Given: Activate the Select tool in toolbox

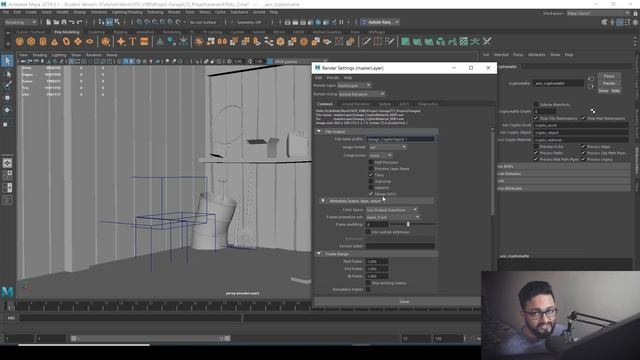Looking at the screenshot, I should [x=7, y=61].
